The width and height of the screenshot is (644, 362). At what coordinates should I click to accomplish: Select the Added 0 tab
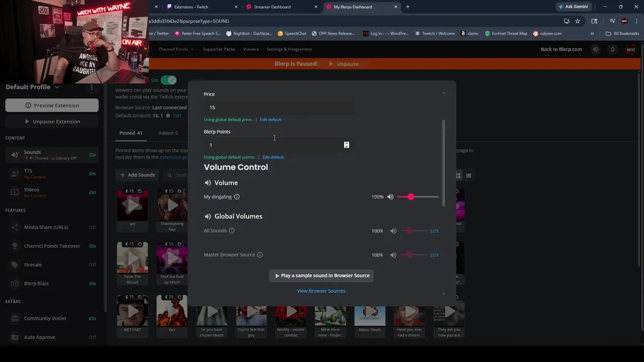point(168,133)
